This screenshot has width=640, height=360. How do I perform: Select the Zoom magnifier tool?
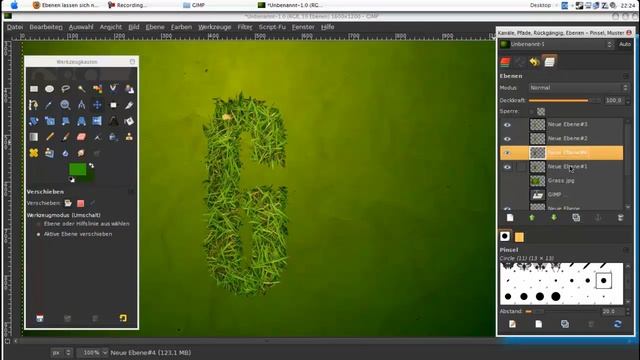click(65, 105)
